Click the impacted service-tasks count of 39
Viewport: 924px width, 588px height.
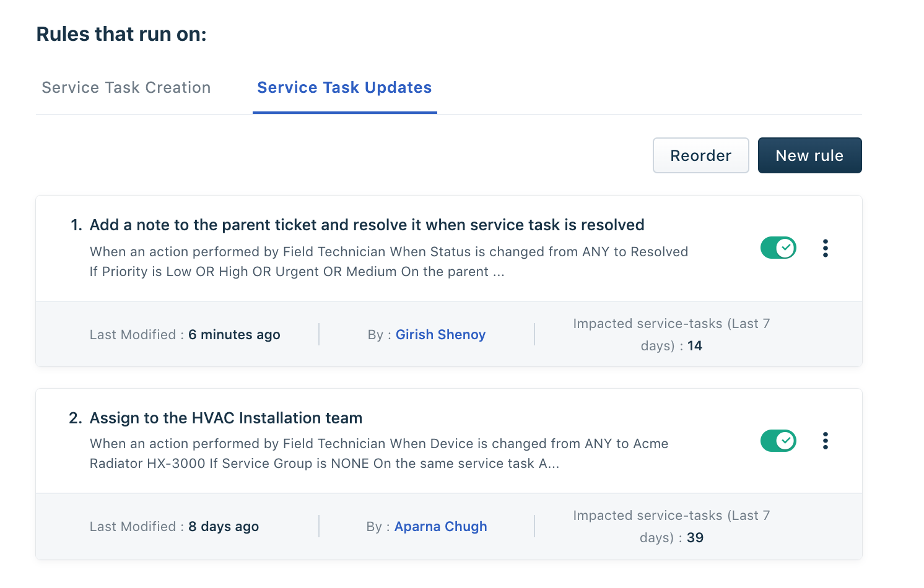695,538
